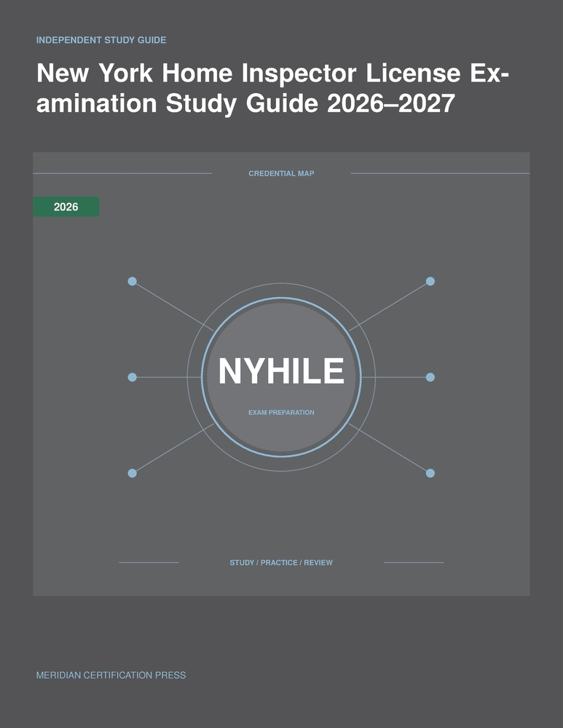The image size is (563, 728).
Task: Click the 'INDEPENDENT STUDY GUIDE' heading text
Action: [101, 40]
